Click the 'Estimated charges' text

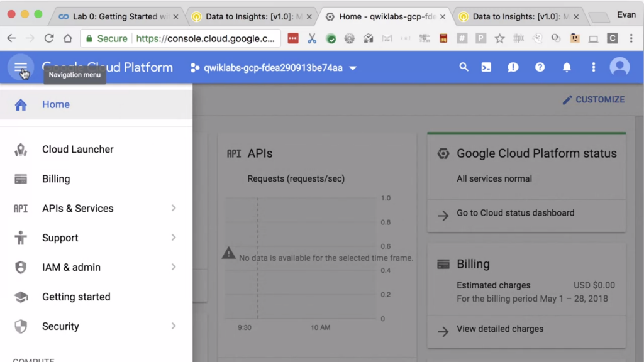point(493,285)
